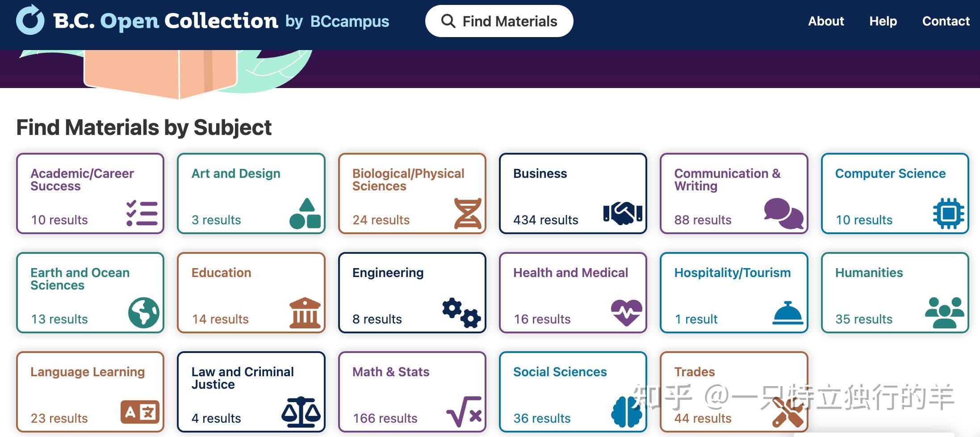Click the scales icon for Law and Justice
This screenshot has height=437, width=980.
(301, 412)
